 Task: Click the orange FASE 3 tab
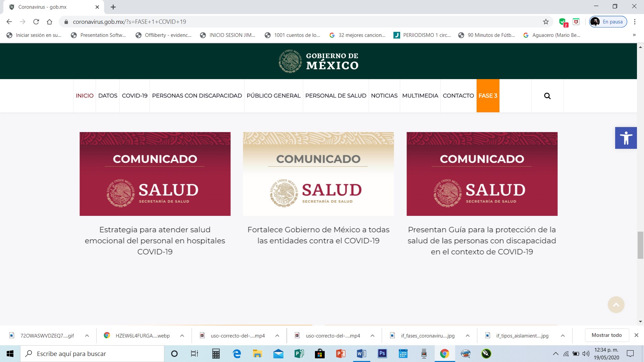click(x=488, y=96)
